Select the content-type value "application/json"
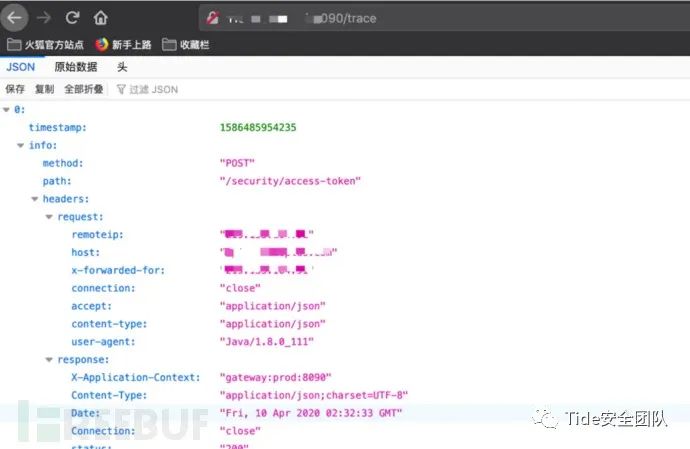Image resolution: width=690 pixels, height=449 pixels. [272, 324]
